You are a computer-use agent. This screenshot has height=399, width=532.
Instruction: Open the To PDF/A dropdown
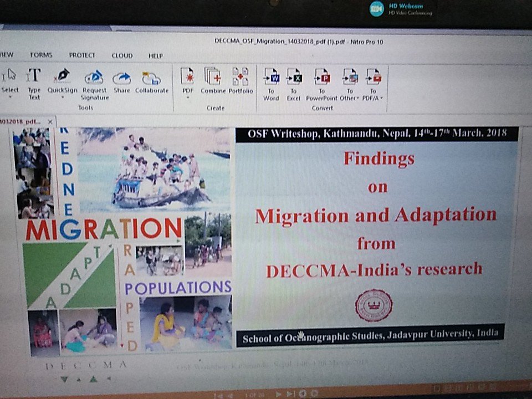pyautogui.click(x=381, y=99)
